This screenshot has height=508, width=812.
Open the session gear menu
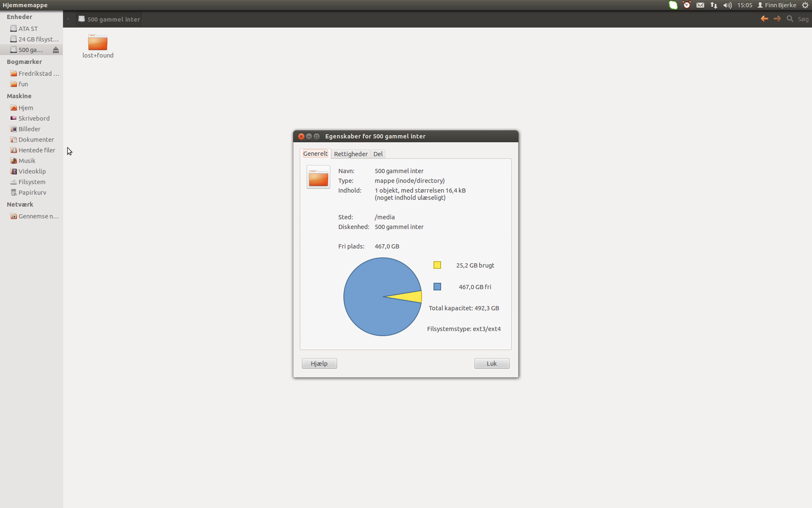click(805, 5)
